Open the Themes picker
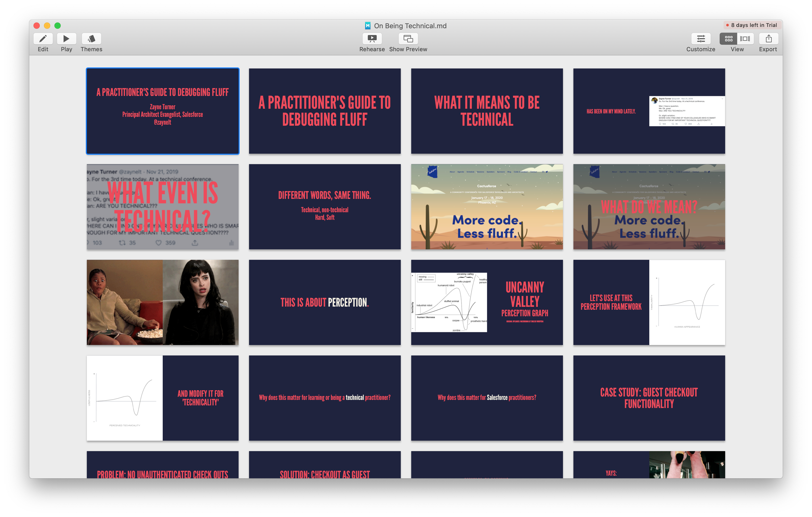The image size is (812, 517). [91, 39]
